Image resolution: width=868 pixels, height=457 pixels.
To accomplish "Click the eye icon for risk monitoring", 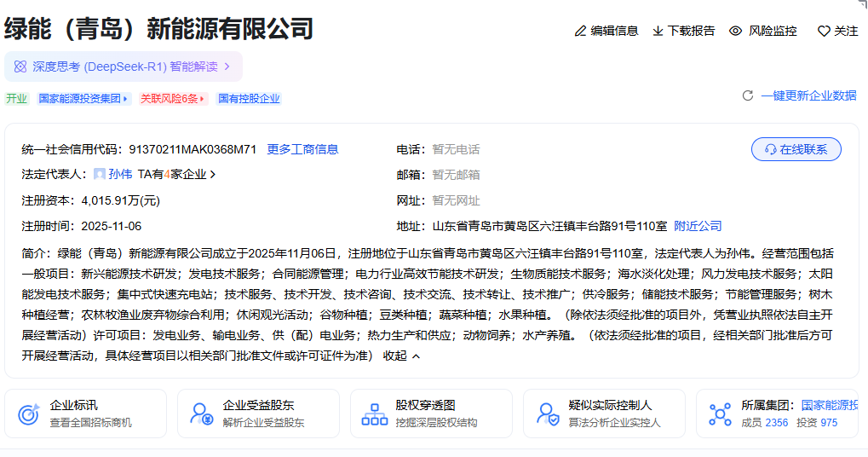I will pyautogui.click(x=735, y=31).
